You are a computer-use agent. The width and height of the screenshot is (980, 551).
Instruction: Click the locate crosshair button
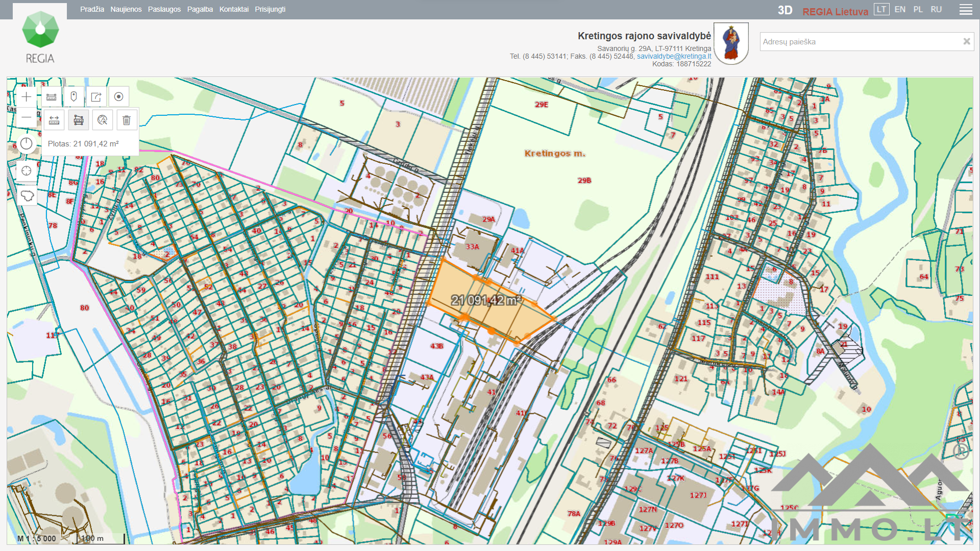coord(27,171)
